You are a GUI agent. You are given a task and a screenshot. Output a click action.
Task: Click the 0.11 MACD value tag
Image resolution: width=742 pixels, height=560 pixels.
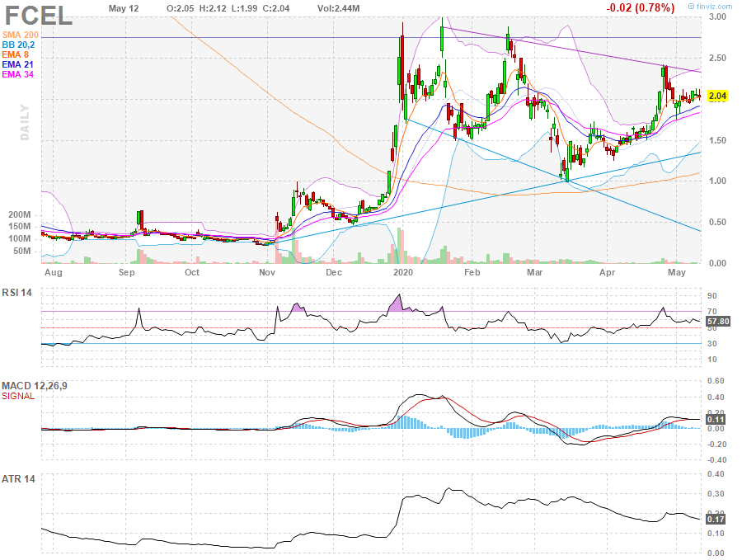pyautogui.click(x=716, y=420)
